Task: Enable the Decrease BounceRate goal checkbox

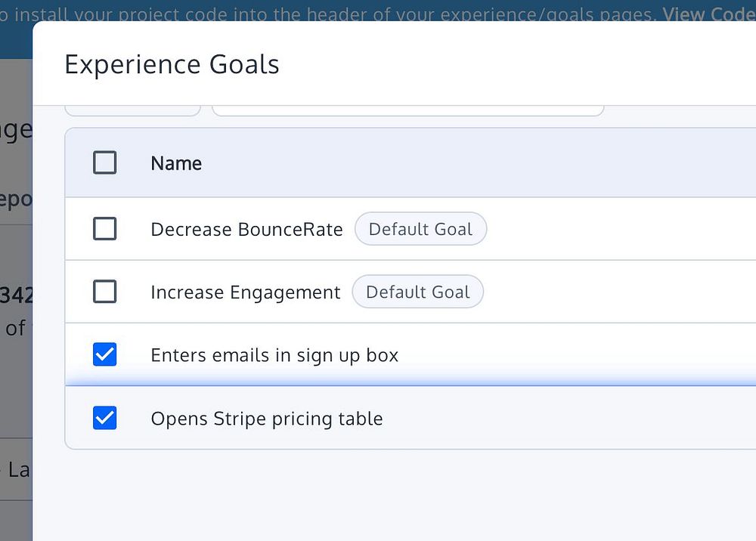Action: coord(104,229)
